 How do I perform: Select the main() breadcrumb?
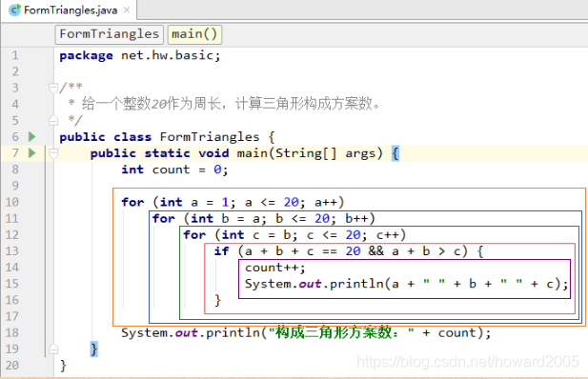[x=194, y=34]
